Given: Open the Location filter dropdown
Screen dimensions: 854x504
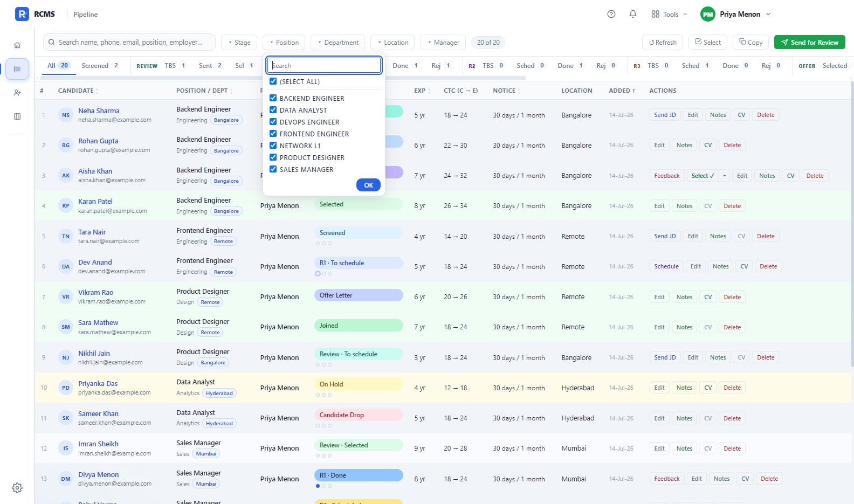Looking at the screenshot, I should pyautogui.click(x=393, y=43).
